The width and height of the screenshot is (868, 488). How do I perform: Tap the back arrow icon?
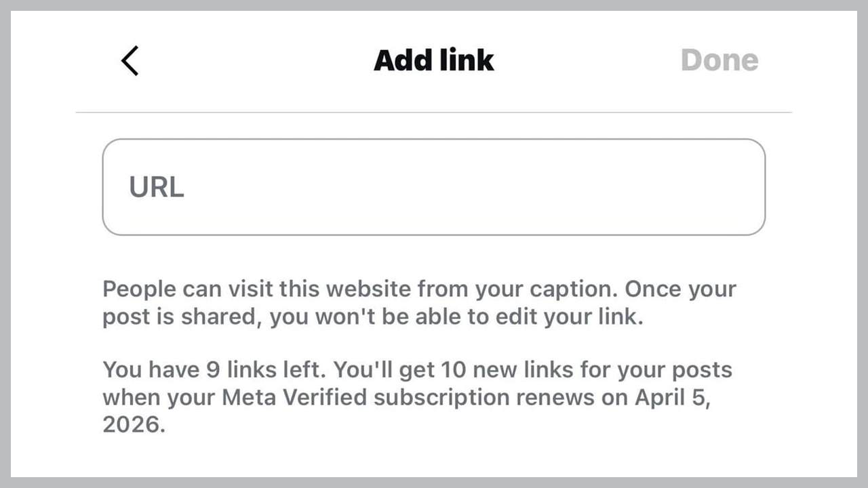[x=130, y=60]
